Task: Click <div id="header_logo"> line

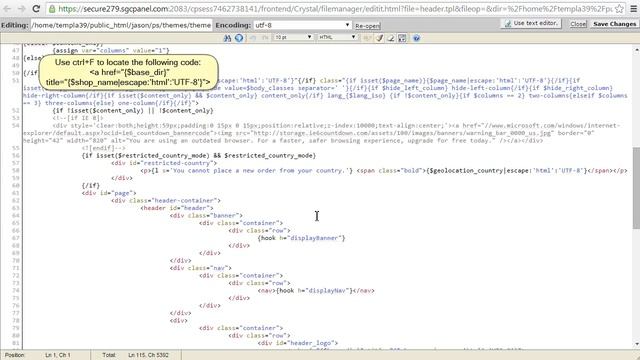Action: (298, 343)
